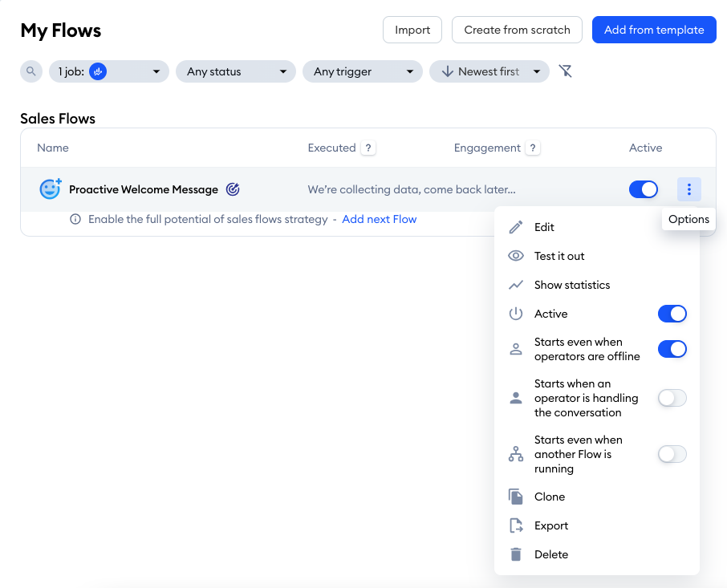Click the My Flows page title
The width and height of the screenshot is (727, 588).
click(x=61, y=30)
